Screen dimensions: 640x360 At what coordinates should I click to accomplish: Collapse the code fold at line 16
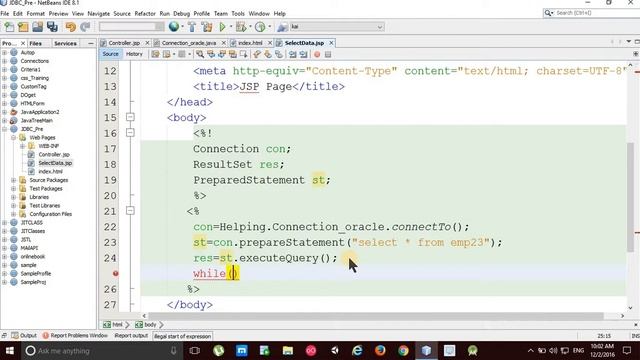tap(130, 133)
